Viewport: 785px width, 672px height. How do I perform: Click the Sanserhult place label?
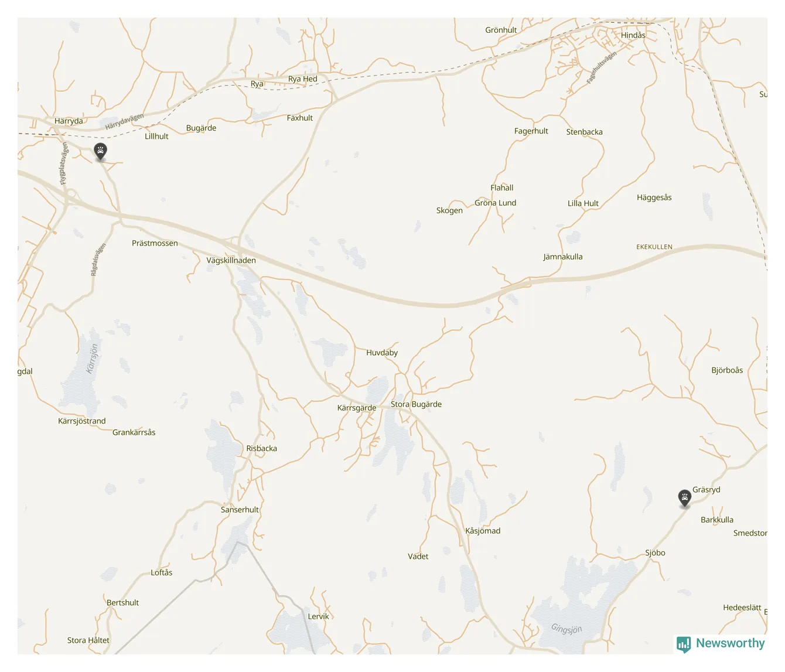coord(240,510)
